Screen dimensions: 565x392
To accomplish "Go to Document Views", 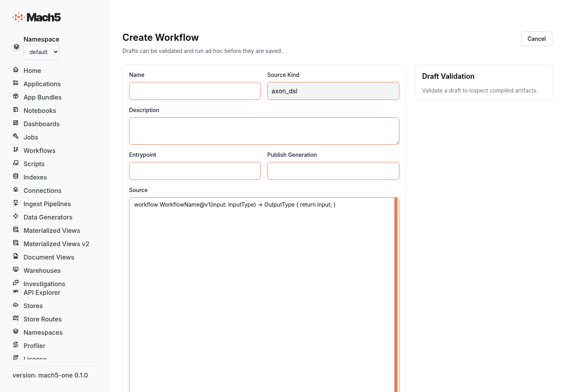I will (x=49, y=257).
